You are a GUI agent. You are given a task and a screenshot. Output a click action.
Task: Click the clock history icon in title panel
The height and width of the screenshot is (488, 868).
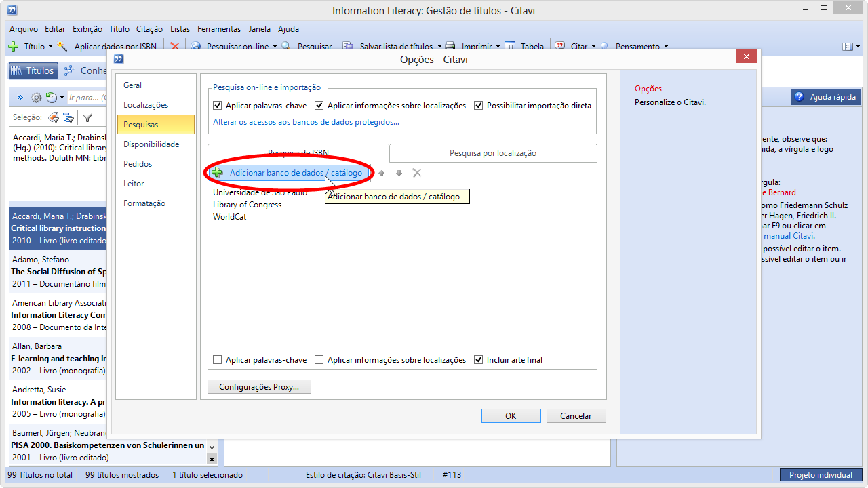52,98
